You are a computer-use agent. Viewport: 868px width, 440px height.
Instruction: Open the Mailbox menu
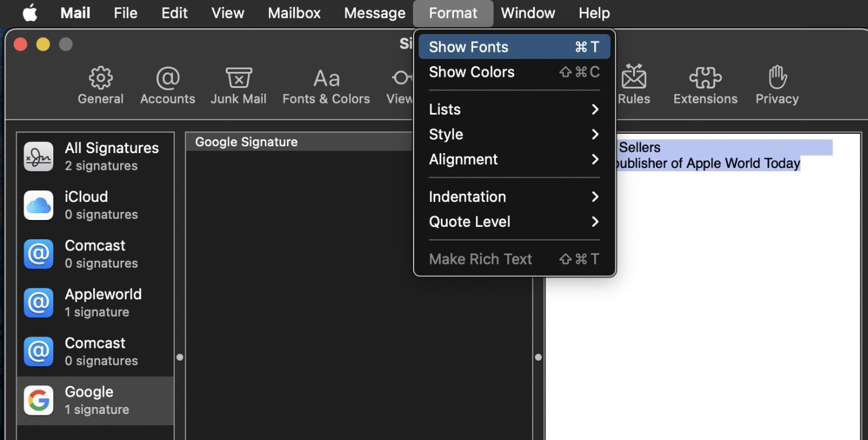click(294, 13)
